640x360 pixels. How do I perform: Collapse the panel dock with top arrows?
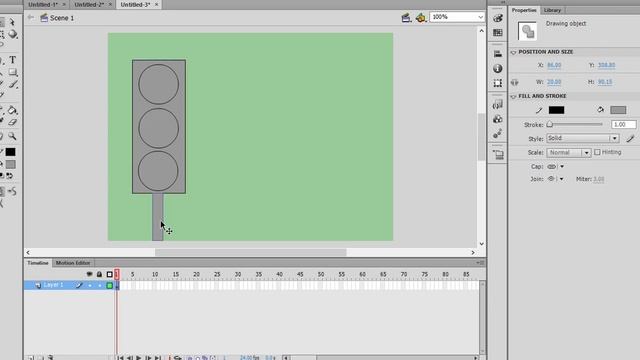click(503, 2)
